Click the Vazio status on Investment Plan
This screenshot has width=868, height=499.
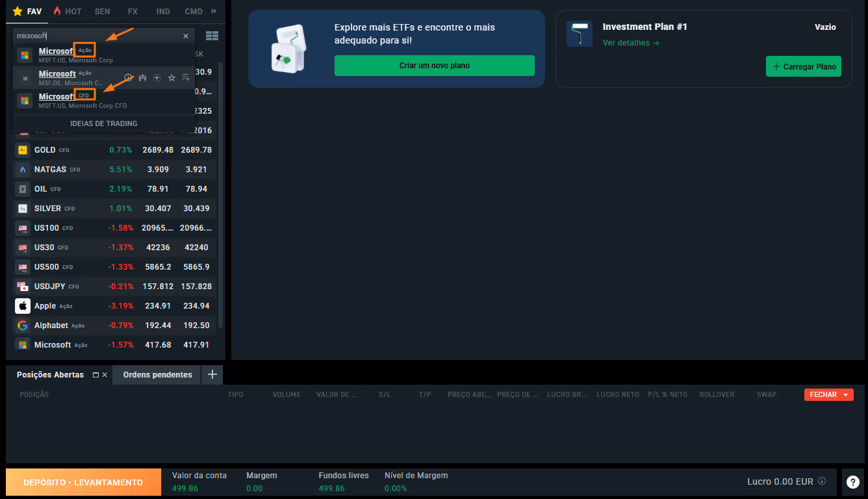click(825, 27)
